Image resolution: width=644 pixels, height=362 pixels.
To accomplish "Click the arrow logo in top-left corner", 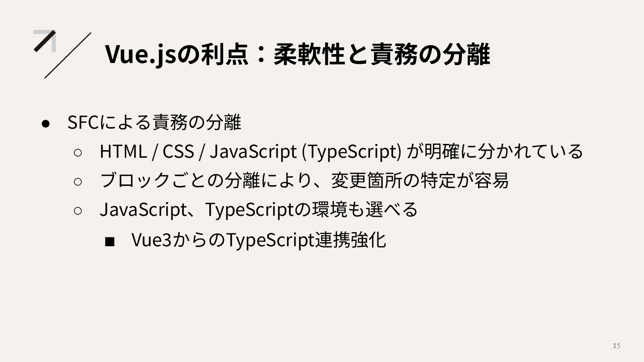I will point(45,41).
